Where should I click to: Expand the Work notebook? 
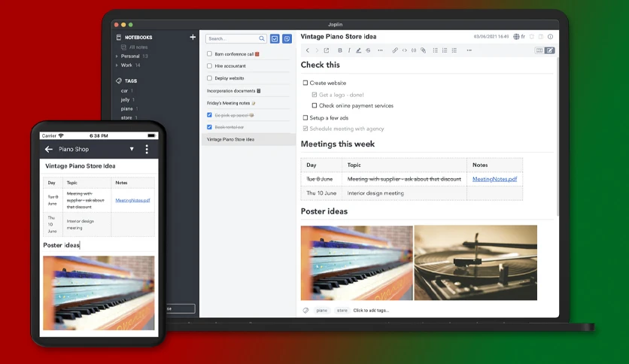(x=117, y=65)
